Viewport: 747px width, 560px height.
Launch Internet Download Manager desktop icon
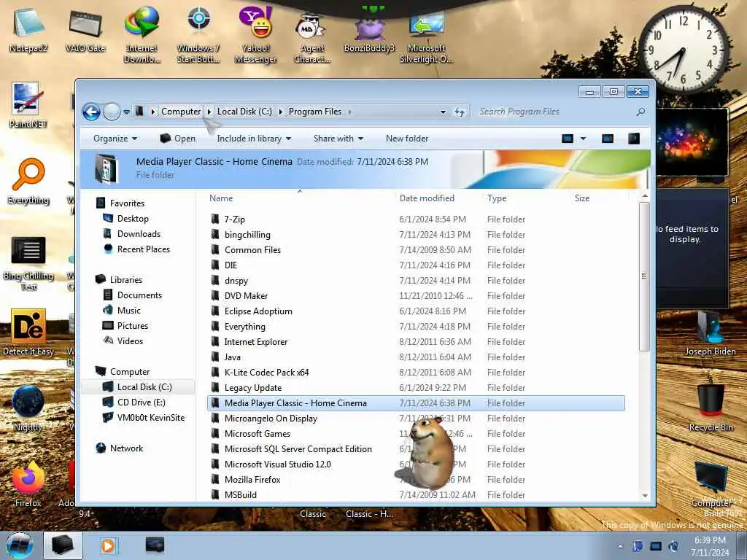pyautogui.click(x=142, y=34)
